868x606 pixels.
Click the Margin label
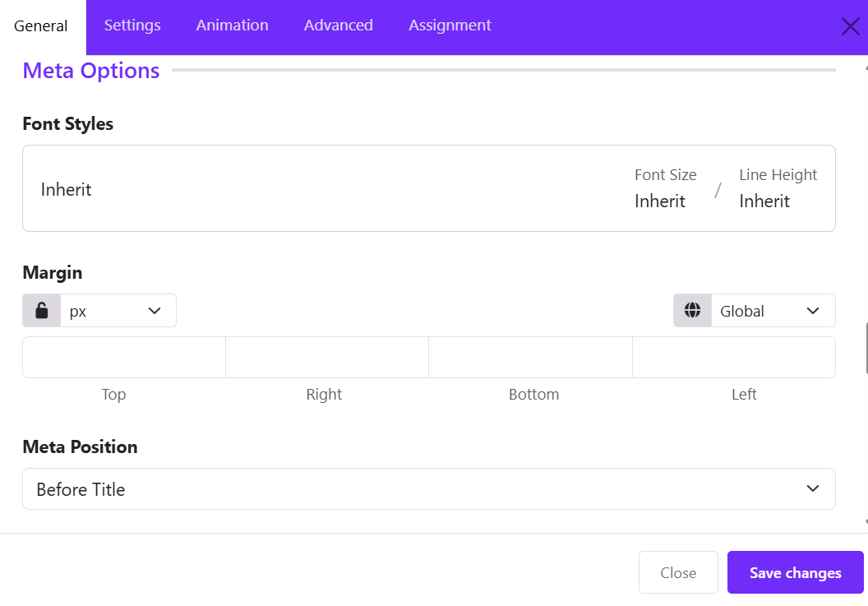[53, 272]
